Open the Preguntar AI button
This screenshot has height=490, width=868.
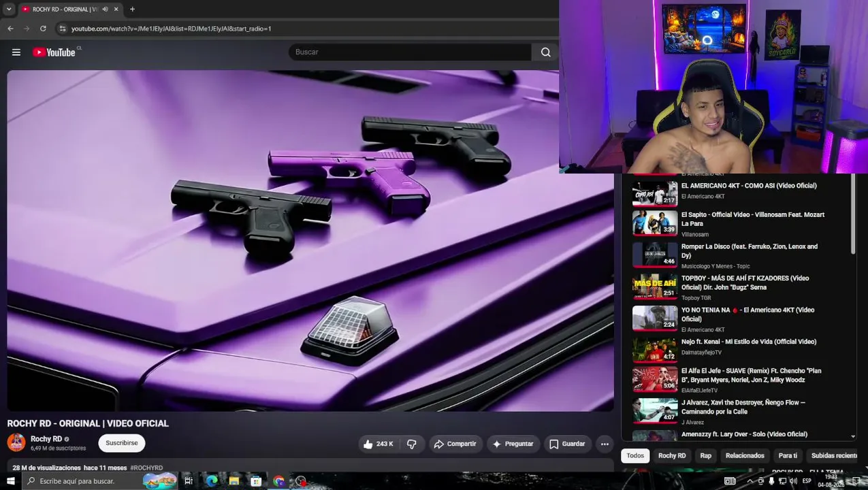513,444
